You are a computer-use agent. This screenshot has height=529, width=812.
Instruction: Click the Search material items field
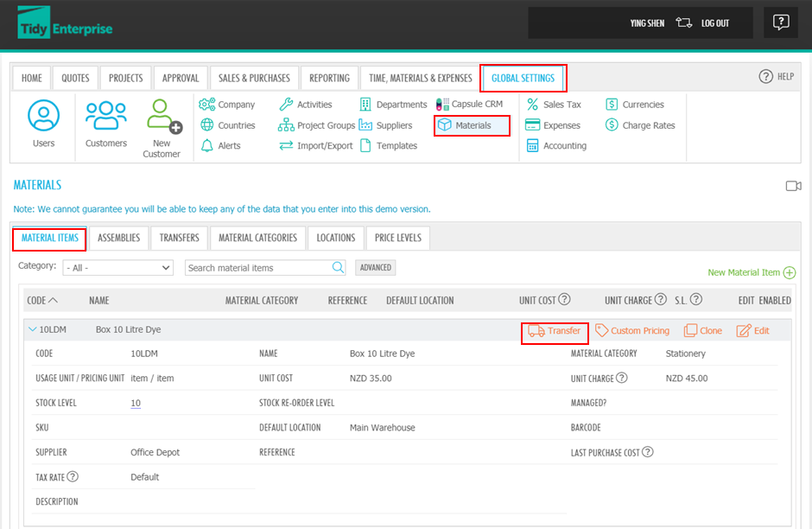point(257,268)
